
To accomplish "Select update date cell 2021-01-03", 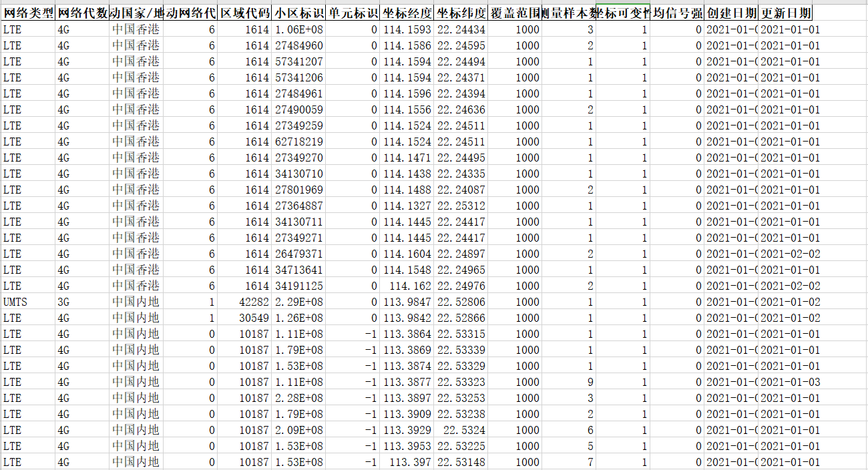I will (x=790, y=382).
